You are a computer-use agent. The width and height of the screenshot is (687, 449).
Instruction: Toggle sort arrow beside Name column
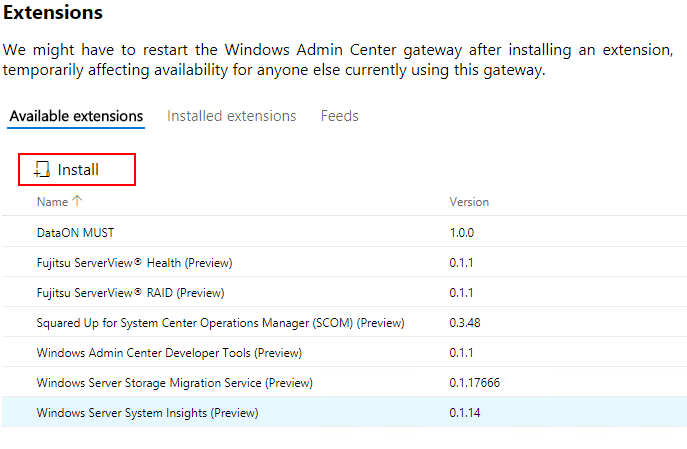point(77,201)
